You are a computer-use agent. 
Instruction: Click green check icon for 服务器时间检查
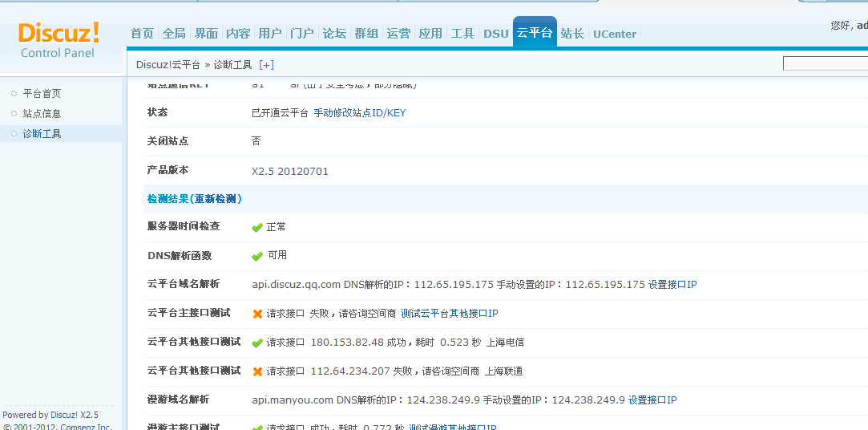256,227
